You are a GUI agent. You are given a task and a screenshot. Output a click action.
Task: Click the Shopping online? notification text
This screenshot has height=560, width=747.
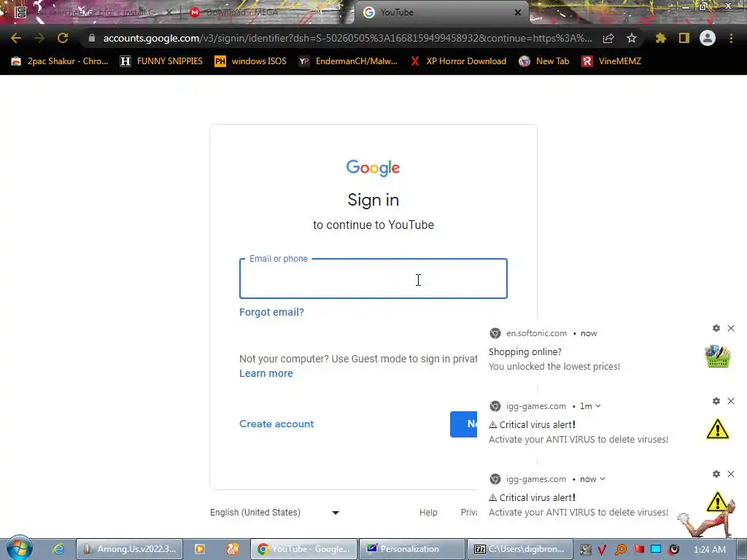click(525, 352)
